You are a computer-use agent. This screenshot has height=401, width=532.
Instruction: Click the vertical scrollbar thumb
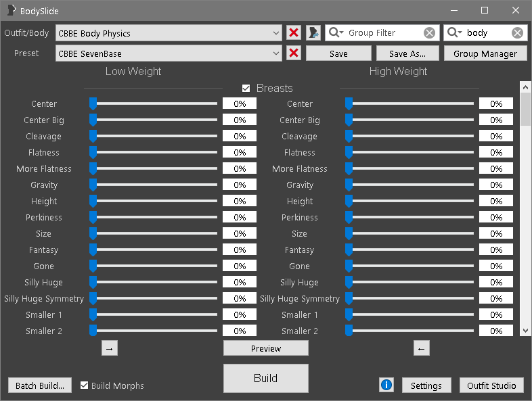[x=525, y=109]
